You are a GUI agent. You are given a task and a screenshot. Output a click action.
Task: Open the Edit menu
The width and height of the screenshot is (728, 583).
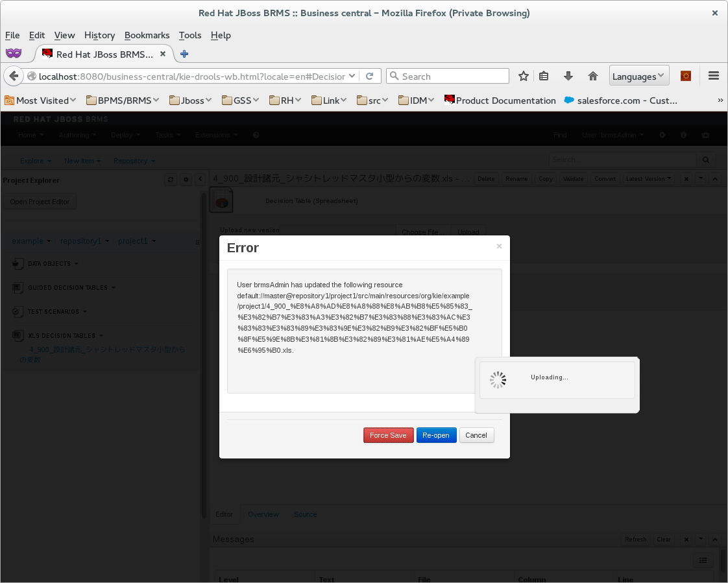tap(37, 35)
